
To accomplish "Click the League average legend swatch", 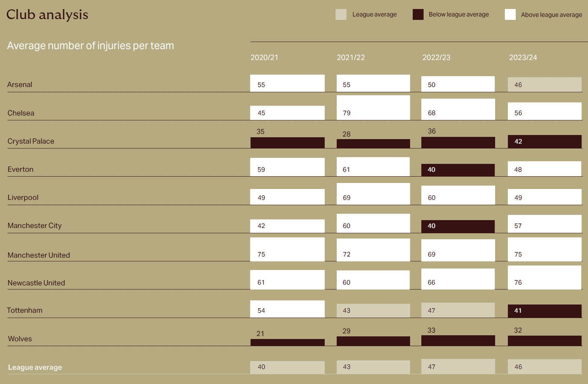I will pyautogui.click(x=341, y=15).
